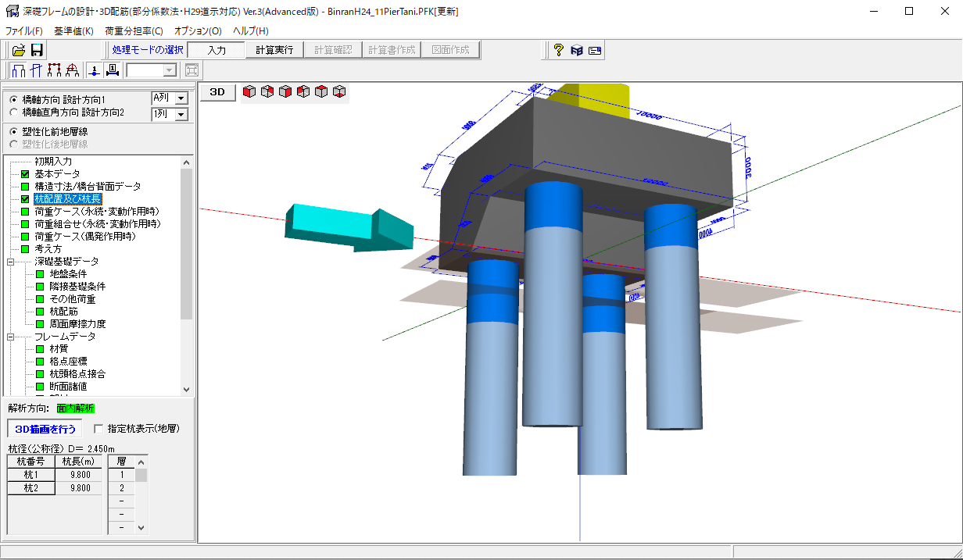
Task: Select the first red-faced cube view icon
Action: [249, 92]
